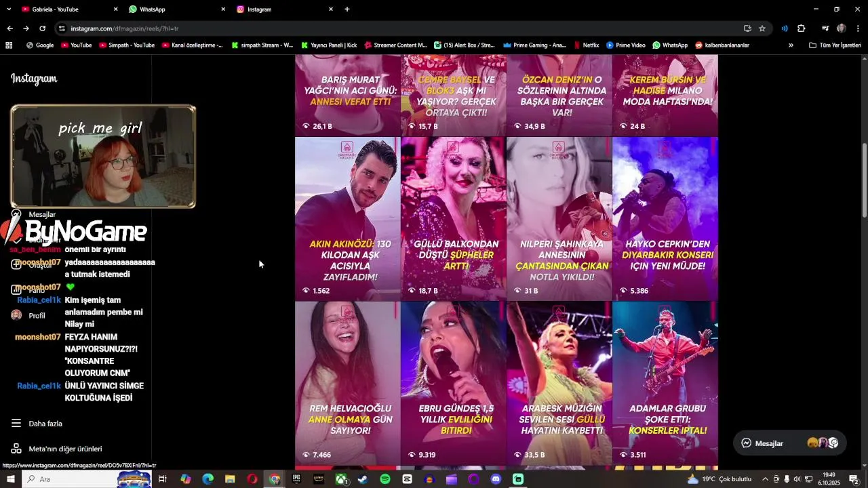Bookmark this page with the star icon
The width and height of the screenshot is (868, 488).
pos(762,28)
